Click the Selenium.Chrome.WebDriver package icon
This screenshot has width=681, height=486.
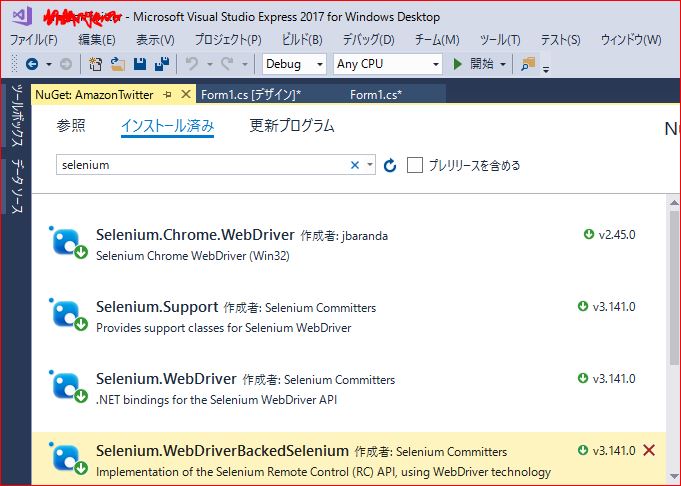click(68, 242)
